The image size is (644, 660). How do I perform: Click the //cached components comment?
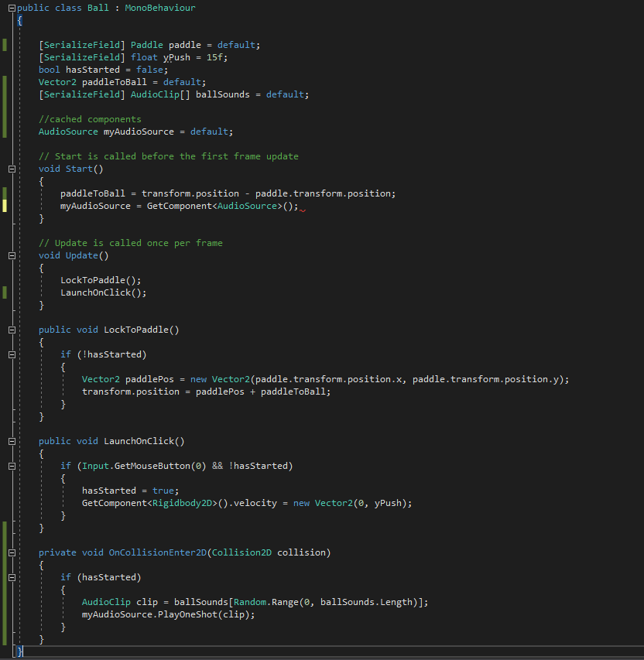coord(90,119)
